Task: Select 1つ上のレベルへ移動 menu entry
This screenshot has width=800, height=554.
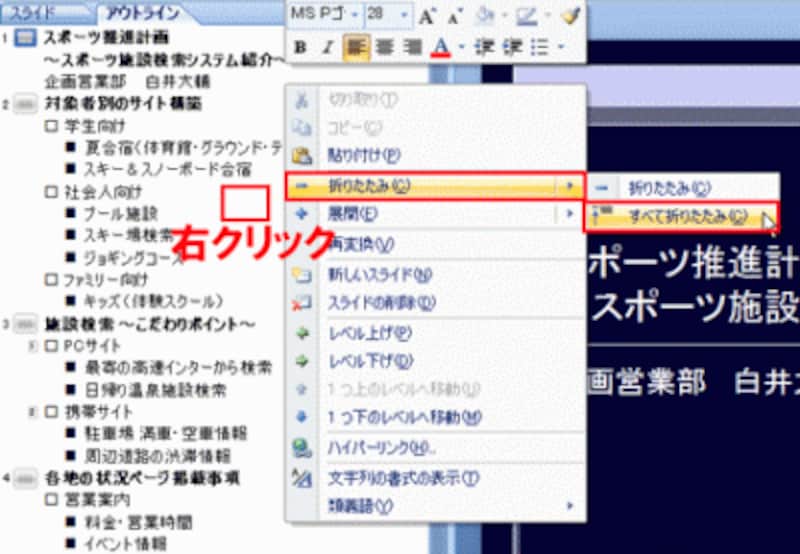Action: click(436, 390)
